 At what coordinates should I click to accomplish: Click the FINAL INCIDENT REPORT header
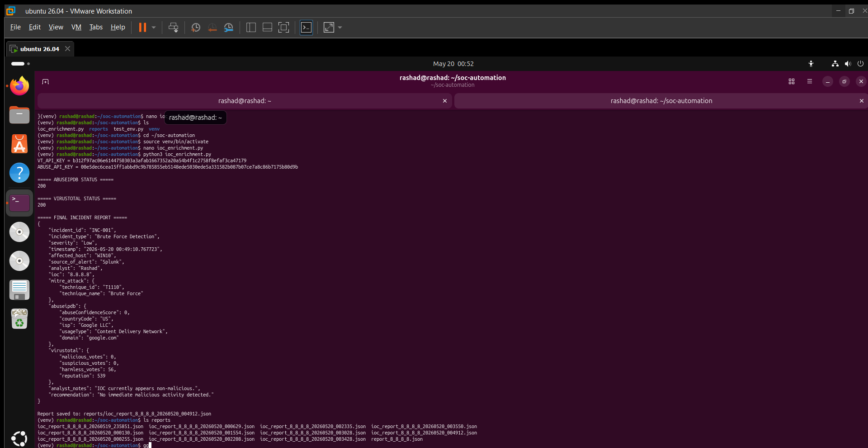click(82, 217)
